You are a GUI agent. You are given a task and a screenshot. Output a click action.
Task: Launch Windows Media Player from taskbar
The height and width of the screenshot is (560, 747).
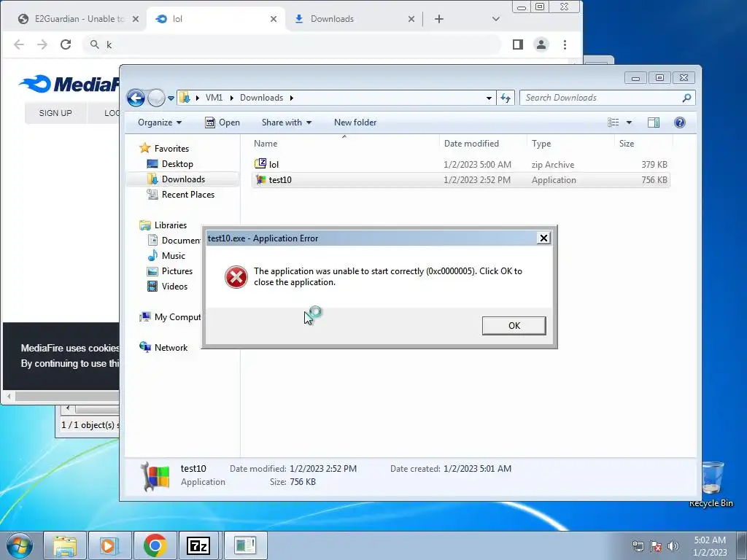click(x=109, y=545)
